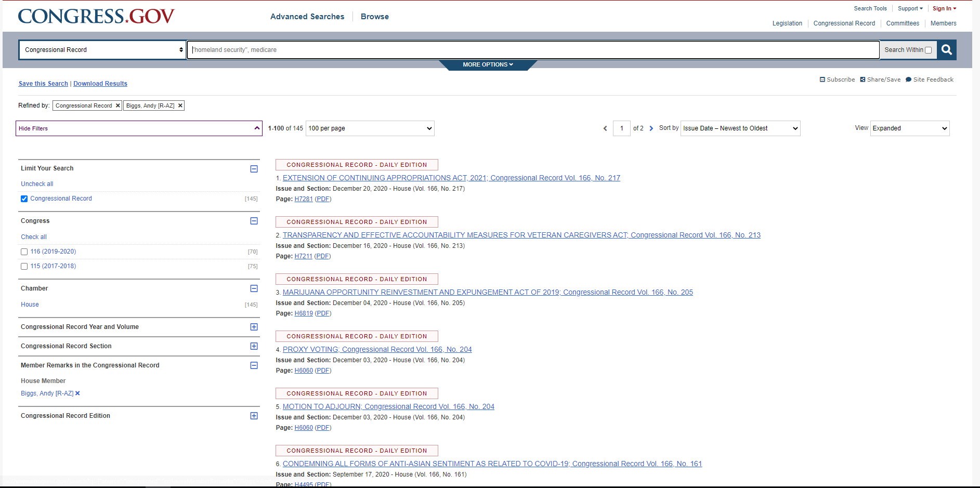Click Check all under Congress

coord(34,237)
